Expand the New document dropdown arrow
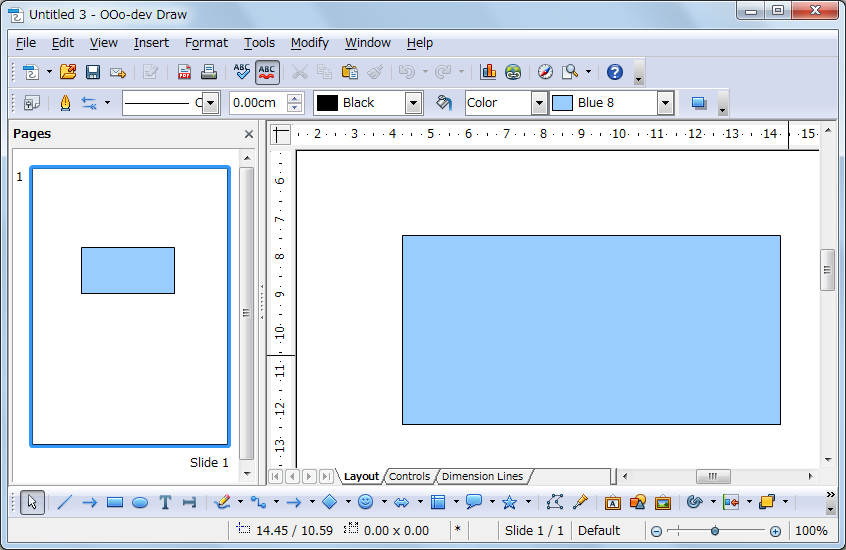 (49, 72)
